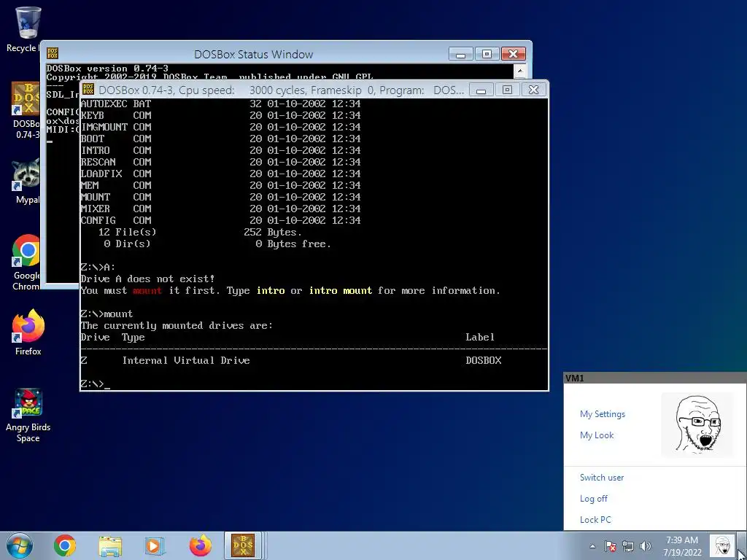Close the DOSBox Status Window
This screenshot has height=560, width=747.
coord(513,54)
